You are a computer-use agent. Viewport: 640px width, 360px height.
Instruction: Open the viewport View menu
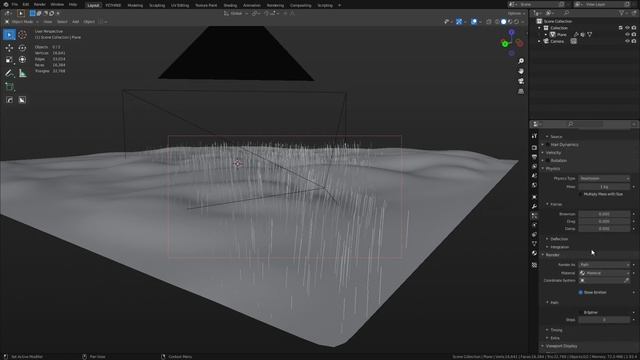coord(48,22)
